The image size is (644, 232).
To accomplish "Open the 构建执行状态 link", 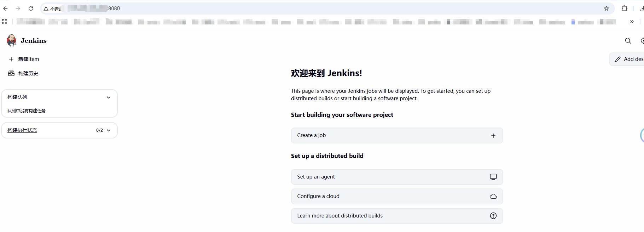I will click(x=22, y=130).
